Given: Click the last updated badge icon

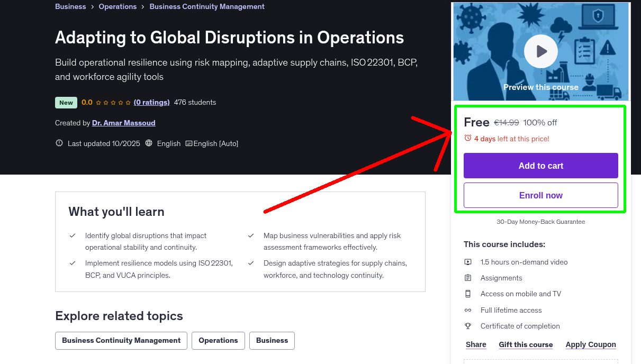Looking at the screenshot, I should 59,143.
